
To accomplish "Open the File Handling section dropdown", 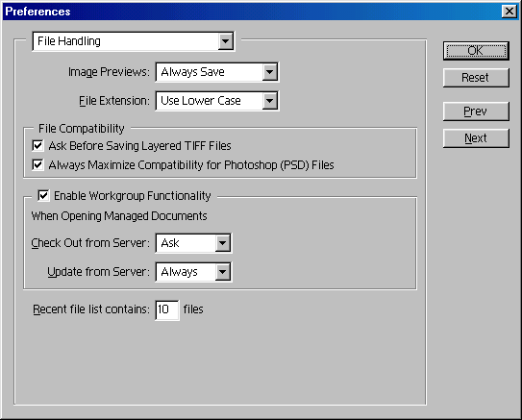I will tap(225, 41).
